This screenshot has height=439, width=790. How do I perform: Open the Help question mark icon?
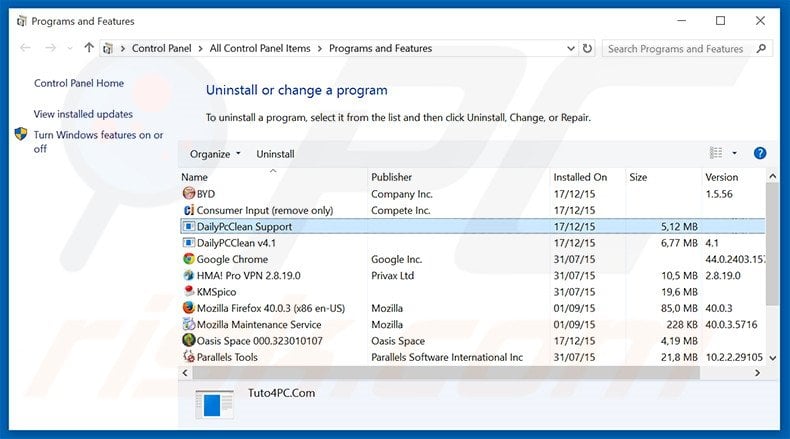(760, 153)
